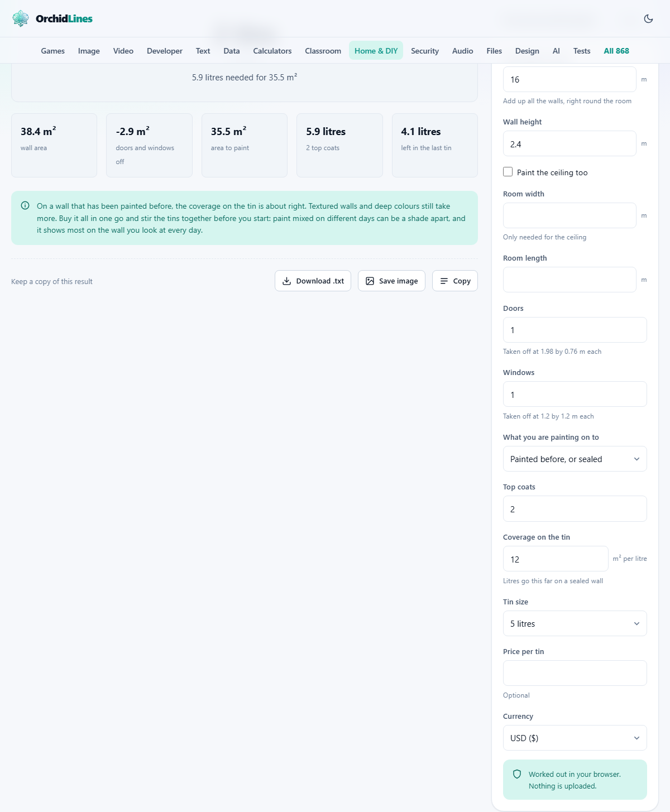Open the painting surface dropdown
This screenshot has height=812, width=670.
(x=575, y=459)
